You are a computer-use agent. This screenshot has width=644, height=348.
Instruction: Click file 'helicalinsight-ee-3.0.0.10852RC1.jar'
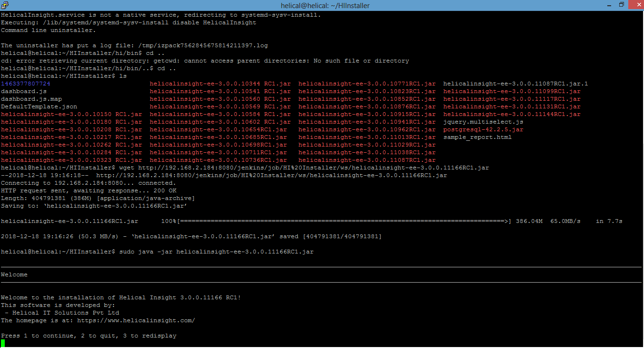tap(367, 99)
